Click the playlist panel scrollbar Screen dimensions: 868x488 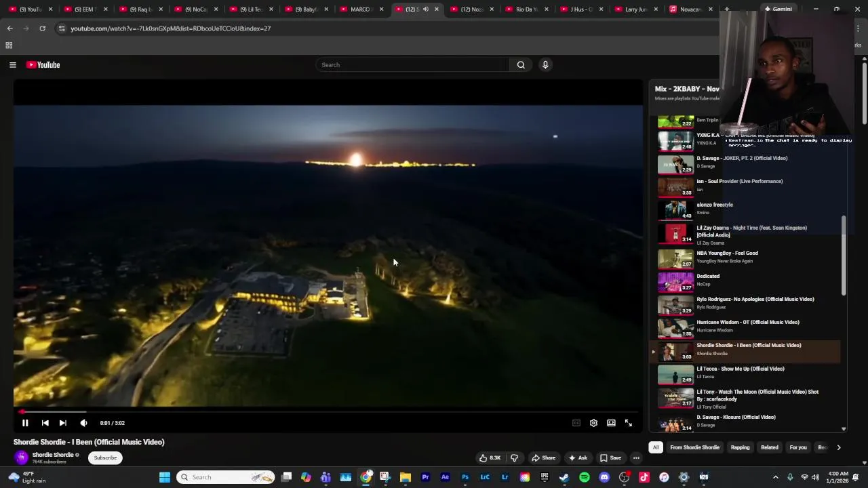pyautogui.click(x=844, y=256)
